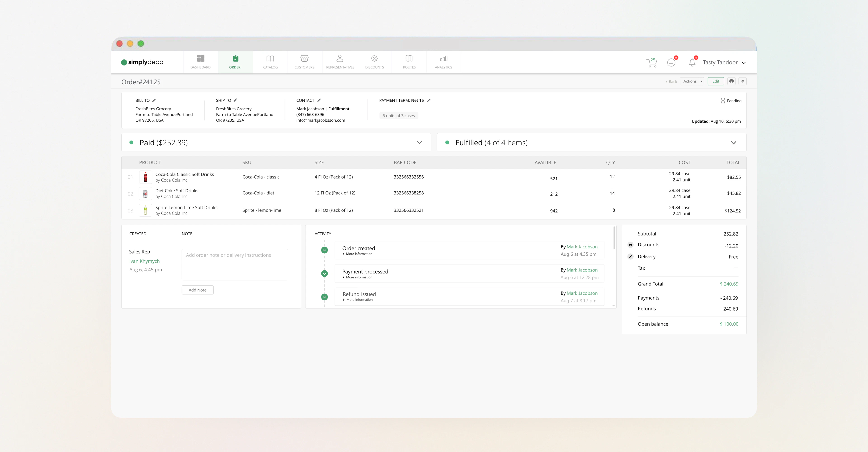Open Ivan Khymych's sales rep profile
Viewport: 868px width, 452px height.
click(x=144, y=261)
